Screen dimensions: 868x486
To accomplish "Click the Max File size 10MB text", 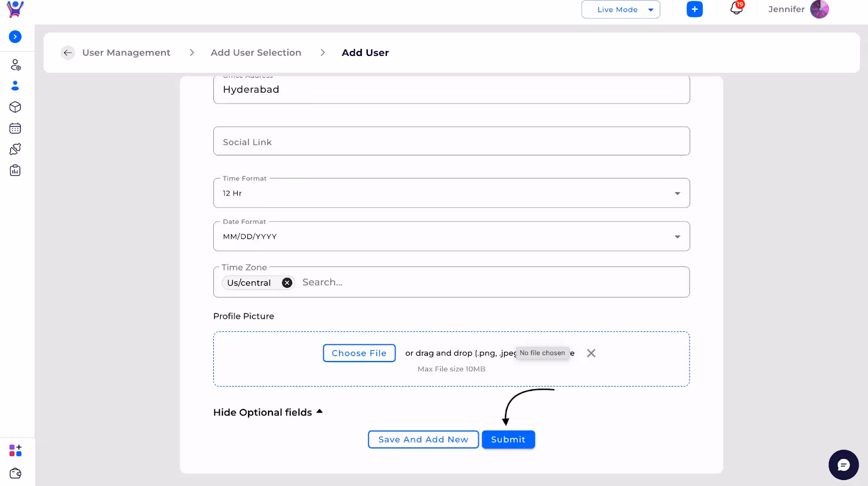I will [451, 369].
